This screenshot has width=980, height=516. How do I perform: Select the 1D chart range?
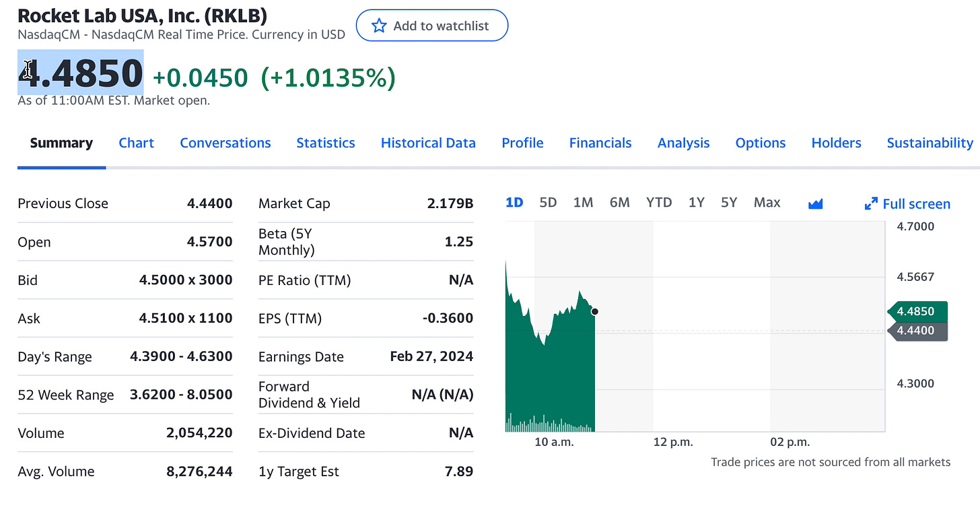tap(514, 202)
